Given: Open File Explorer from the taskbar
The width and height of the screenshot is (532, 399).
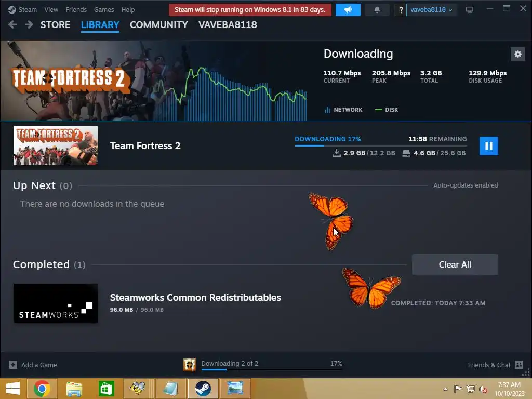Looking at the screenshot, I should [74, 389].
